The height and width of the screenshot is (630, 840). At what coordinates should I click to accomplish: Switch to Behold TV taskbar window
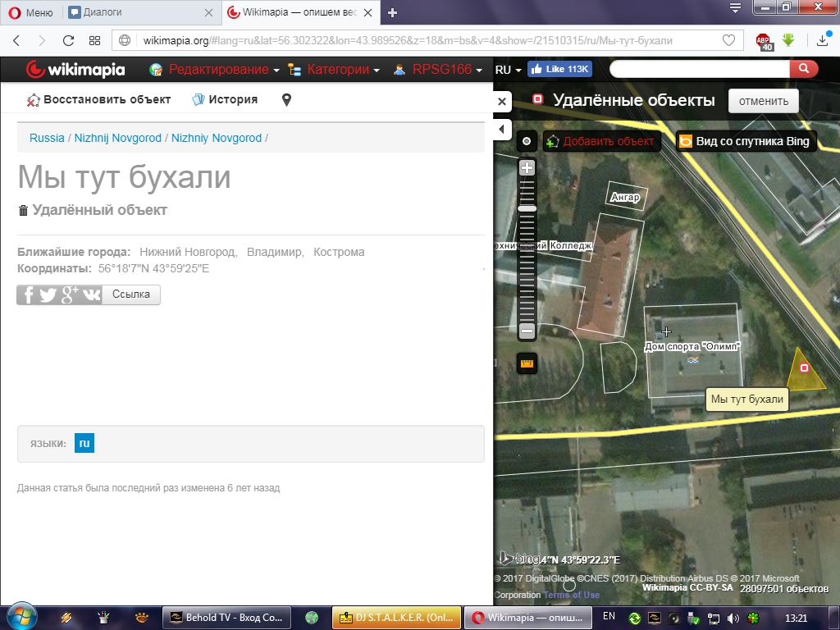pos(226,618)
